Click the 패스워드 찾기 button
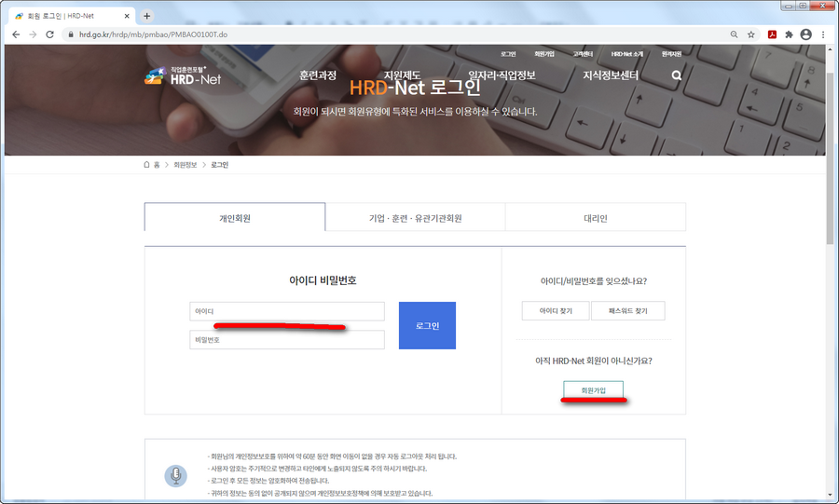Image resolution: width=839 pixels, height=504 pixels. pos(628,310)
